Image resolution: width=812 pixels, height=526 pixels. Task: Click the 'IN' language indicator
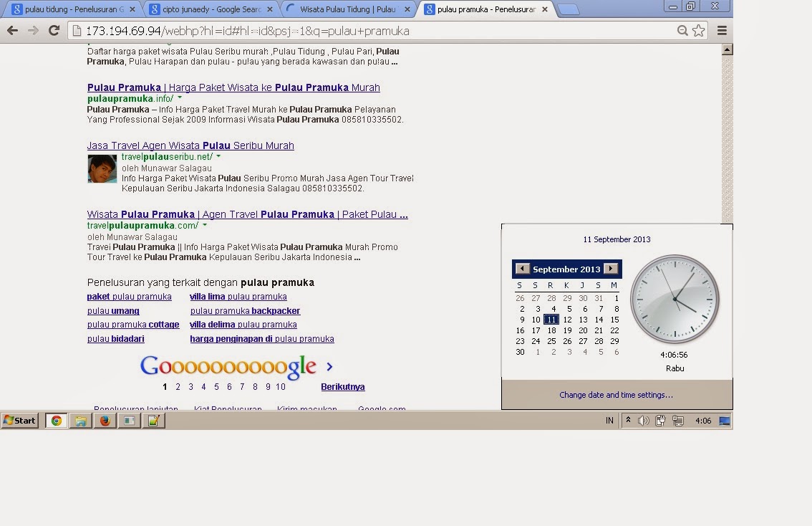[609, 421]
